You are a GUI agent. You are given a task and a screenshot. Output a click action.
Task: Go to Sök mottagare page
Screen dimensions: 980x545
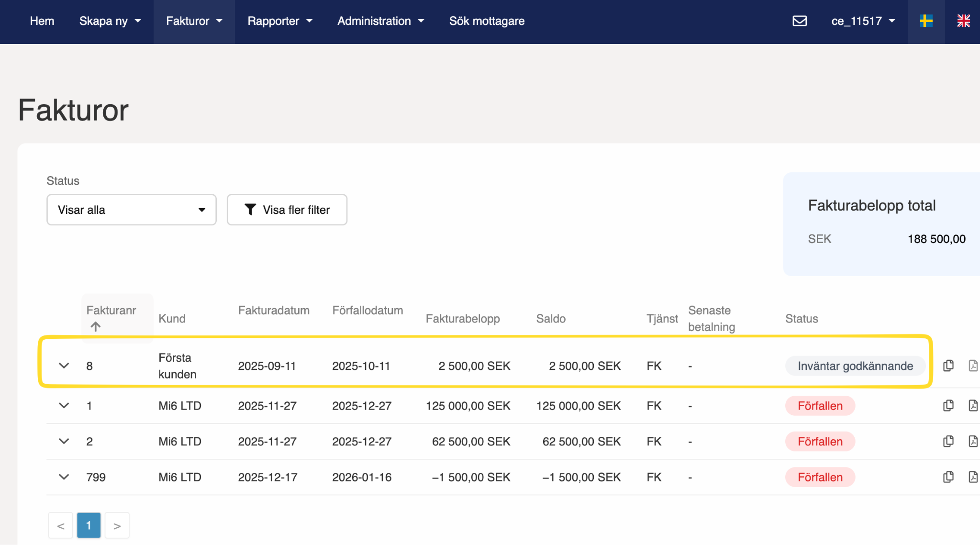487,21
